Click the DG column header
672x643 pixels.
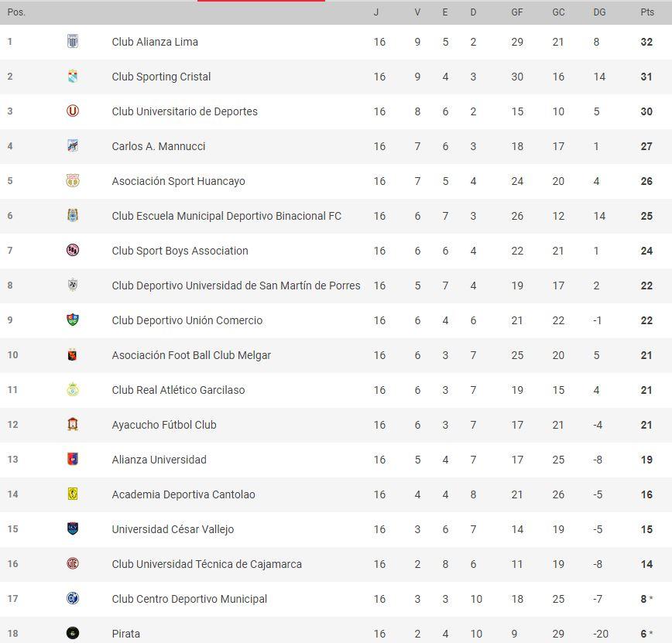pyautogui.click(x=599, y=12)
